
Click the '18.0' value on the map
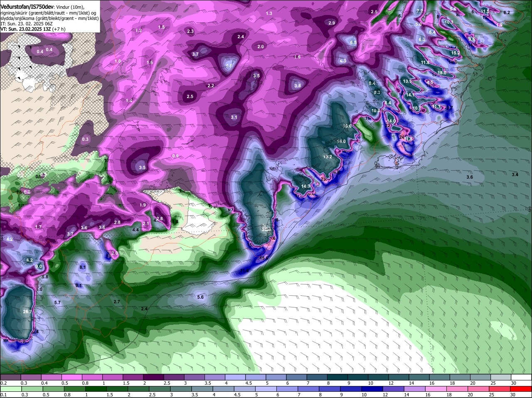pyautogui.click(x=442, y=73)
